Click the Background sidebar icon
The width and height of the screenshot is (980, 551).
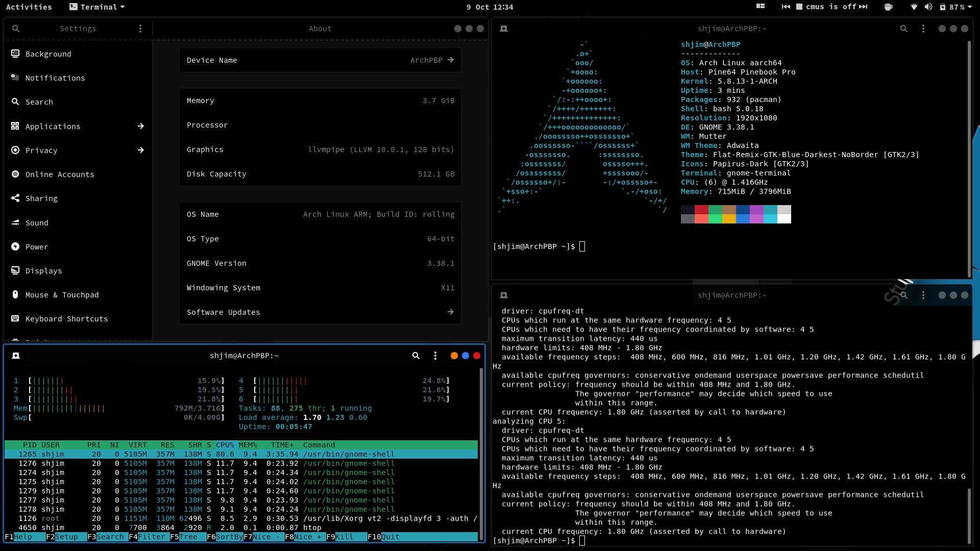15,54
